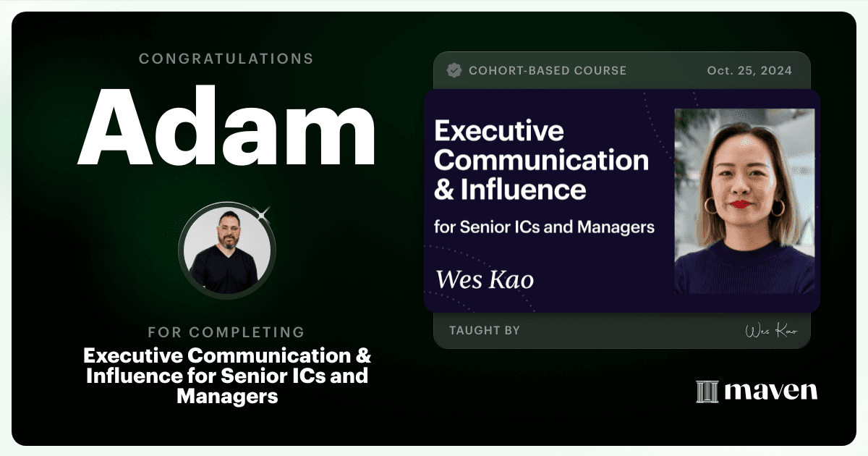Open the completed course name at bottom left
This screenshot has height=456, width=868.
pos(227,376)
